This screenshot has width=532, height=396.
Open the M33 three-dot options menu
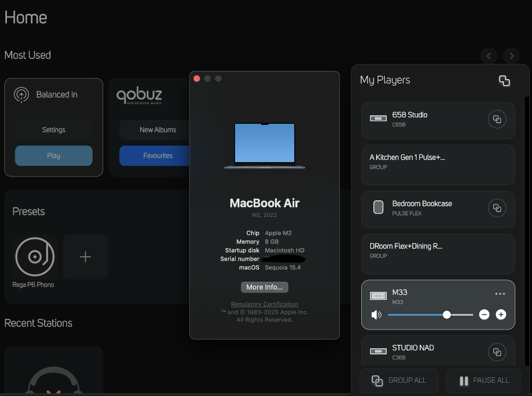click(x=500, y=294)
